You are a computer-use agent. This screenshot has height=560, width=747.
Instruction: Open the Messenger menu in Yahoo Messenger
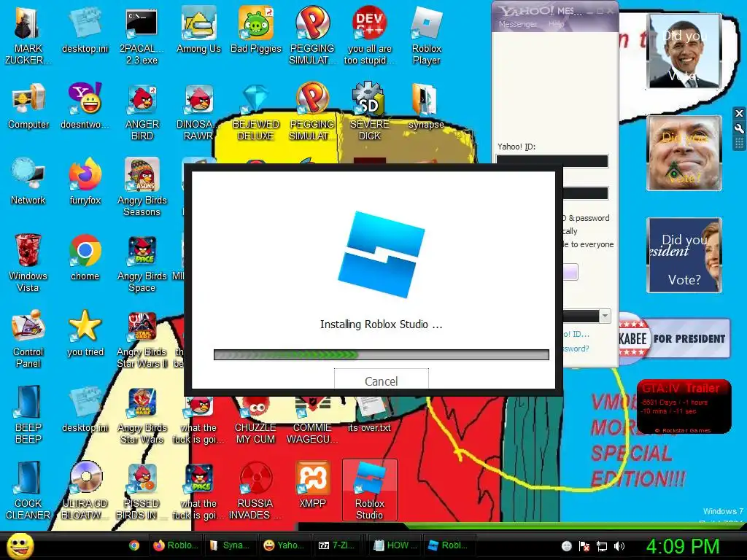pyautogui.click(x=517, y=24)
